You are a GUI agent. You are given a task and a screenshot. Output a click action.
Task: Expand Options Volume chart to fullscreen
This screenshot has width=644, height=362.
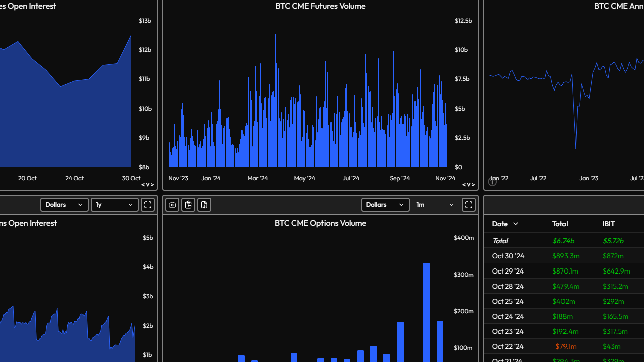(469, 205)
